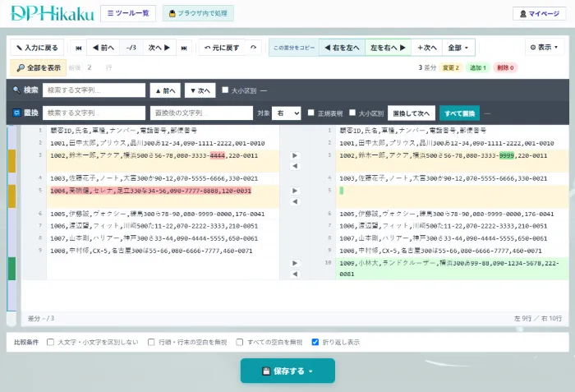Copy line 3 left to right arrow

click(295, 155)
